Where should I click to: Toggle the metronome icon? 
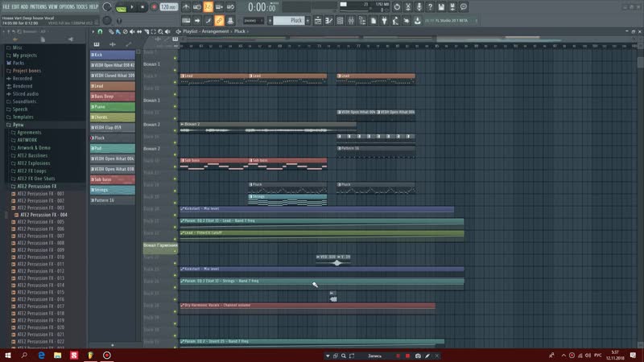186,7
